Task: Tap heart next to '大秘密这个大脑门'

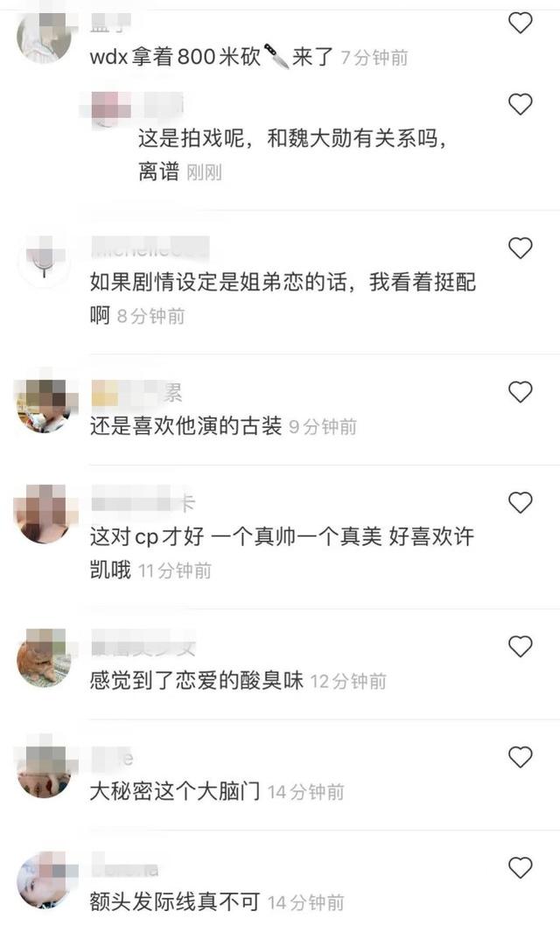Action: tap(520, 757)
